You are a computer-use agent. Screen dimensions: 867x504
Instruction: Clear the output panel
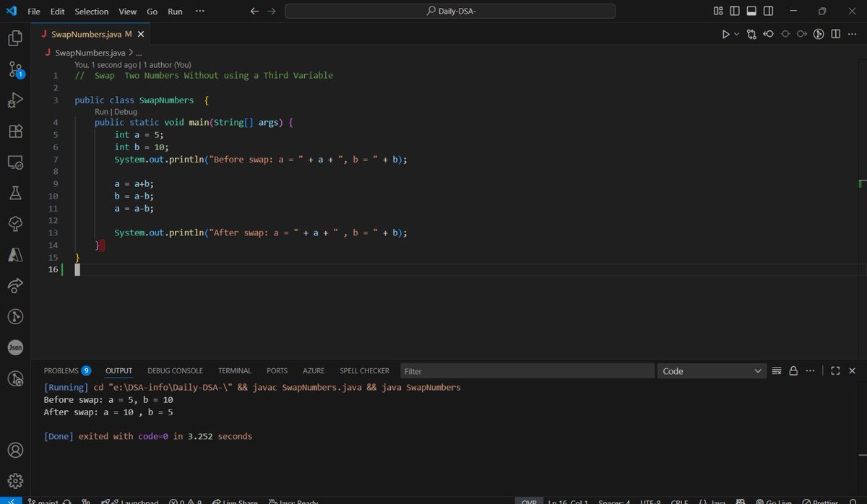click(777, 370)
